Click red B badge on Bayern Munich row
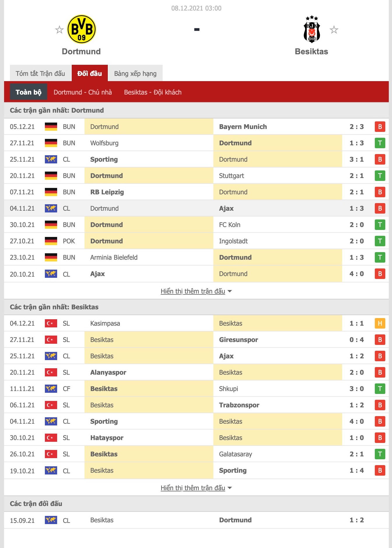The image size is (392, 548). coord(380,127)
